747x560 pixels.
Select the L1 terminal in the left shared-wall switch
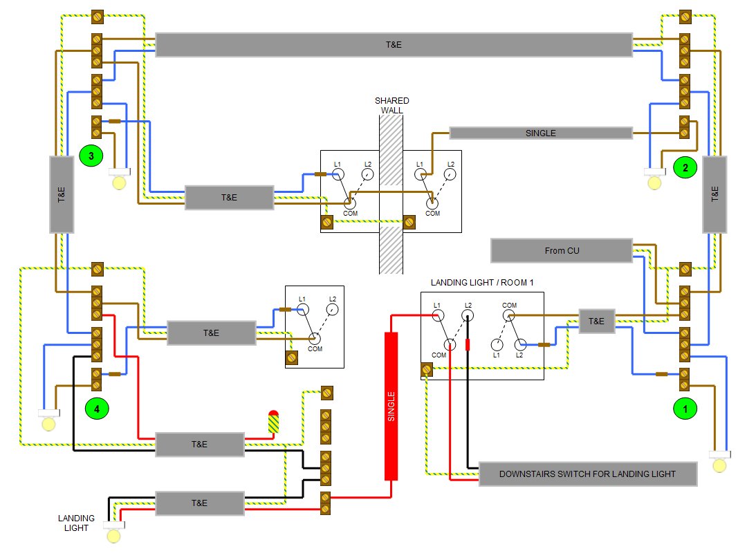pyautogui.click(x=338, y=174)
